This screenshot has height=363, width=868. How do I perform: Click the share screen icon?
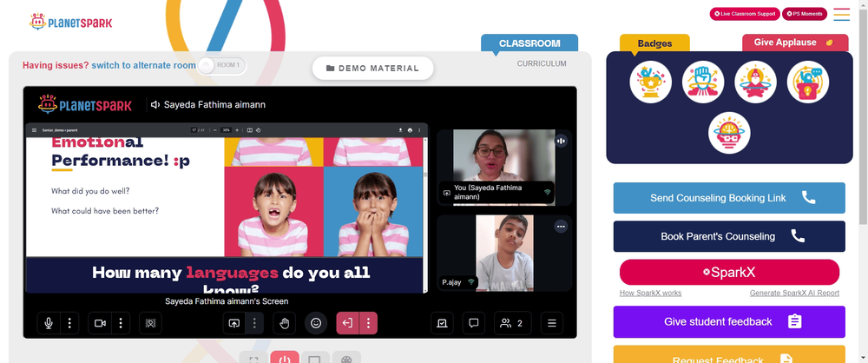point(234,323)
